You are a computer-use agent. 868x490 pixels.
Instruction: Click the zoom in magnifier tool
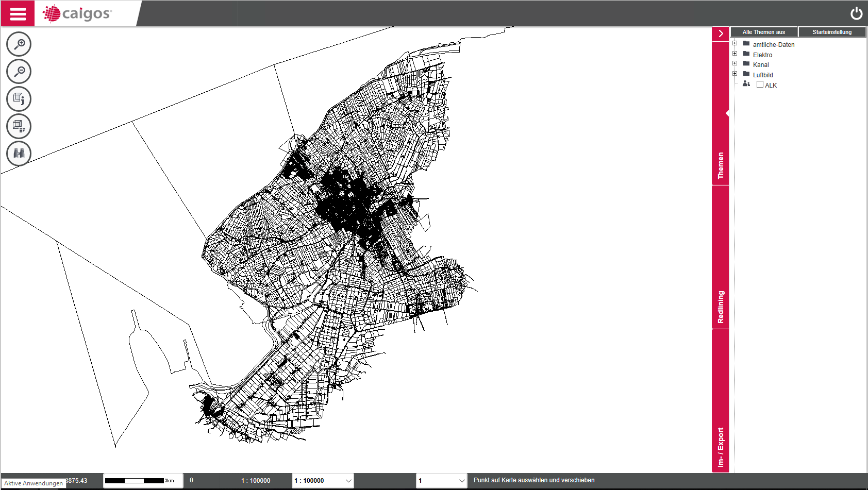point(19,44)
